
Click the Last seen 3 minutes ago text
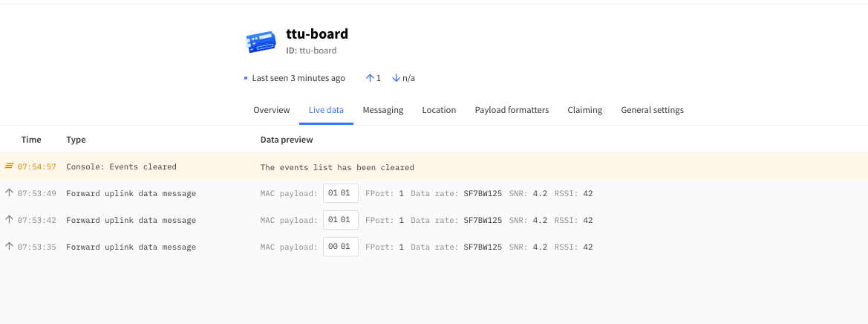click(298, 78)
